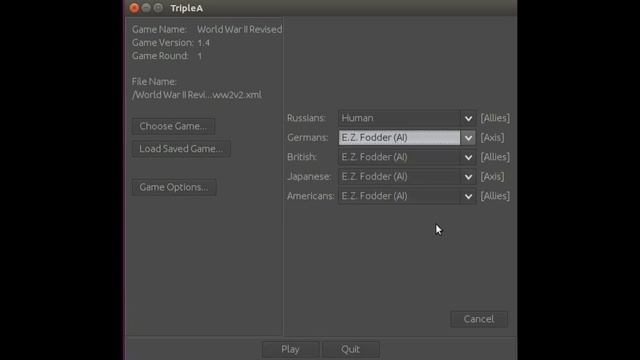Click the Russians row dropdown arrow
This screenshot has height=360, width=640.
(468, 118)
